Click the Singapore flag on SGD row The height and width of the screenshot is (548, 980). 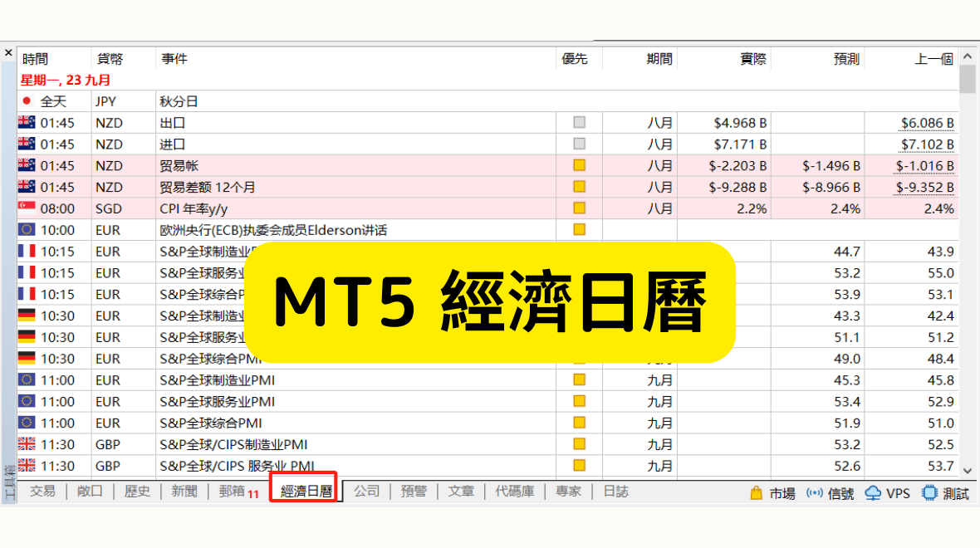click(x=27, y=208)
